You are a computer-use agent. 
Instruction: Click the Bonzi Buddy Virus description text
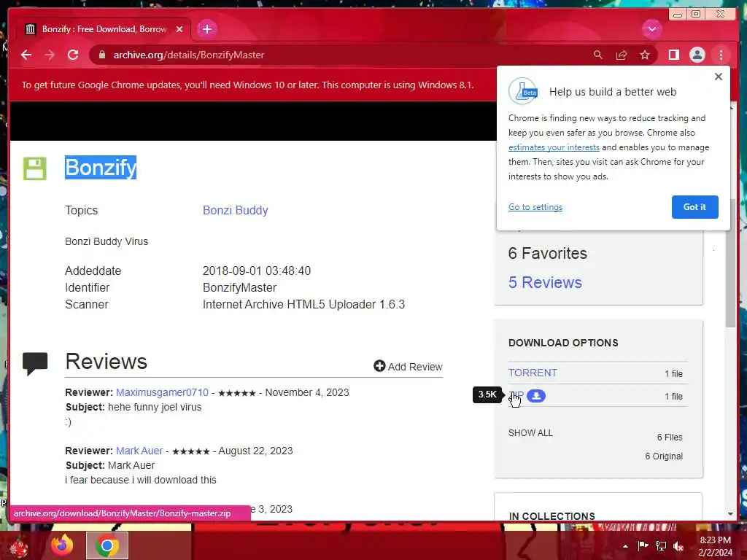[x=107, y=241]
